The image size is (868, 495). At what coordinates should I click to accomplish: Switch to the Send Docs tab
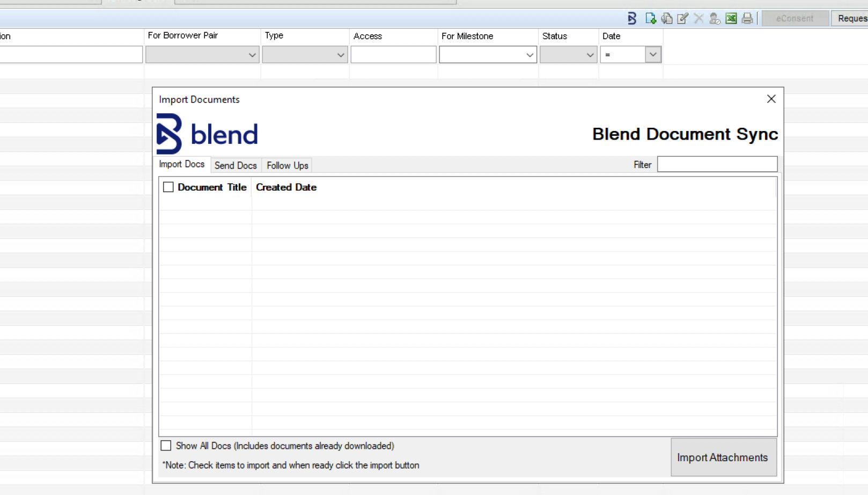(236, 165)
